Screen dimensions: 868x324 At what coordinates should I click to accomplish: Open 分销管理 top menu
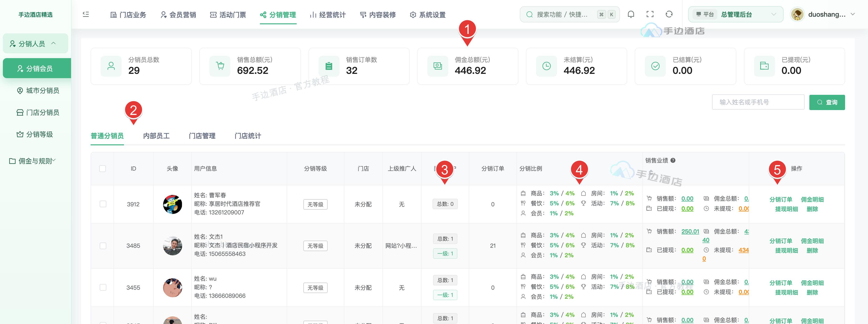278,15
